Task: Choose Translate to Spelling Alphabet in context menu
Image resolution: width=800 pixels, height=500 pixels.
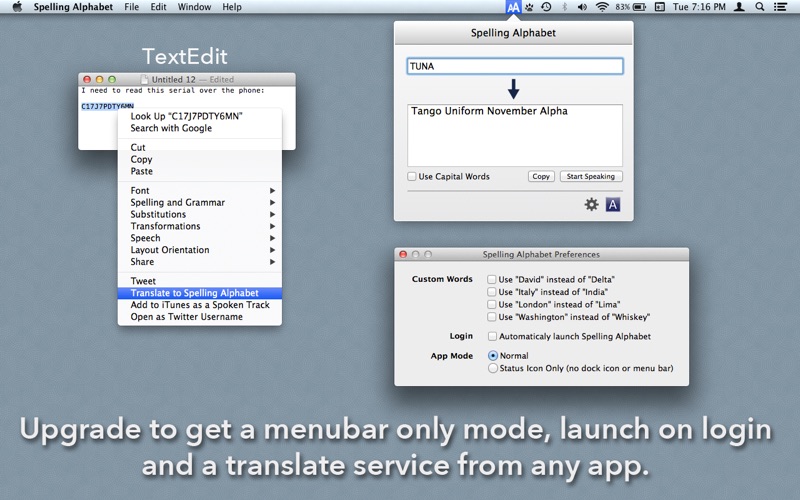Action: pos(199,293)
